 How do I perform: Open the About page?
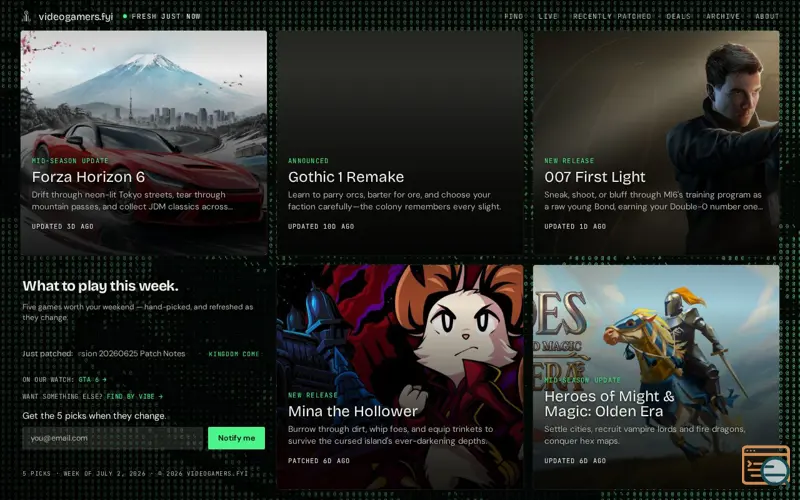pos(767,16)
